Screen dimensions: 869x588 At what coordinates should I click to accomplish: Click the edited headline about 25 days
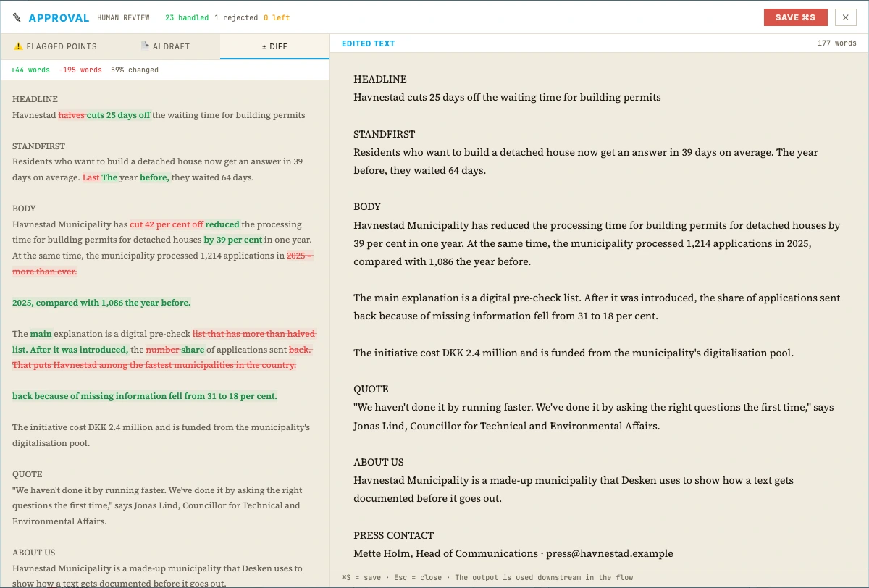[x=507, y=97]
